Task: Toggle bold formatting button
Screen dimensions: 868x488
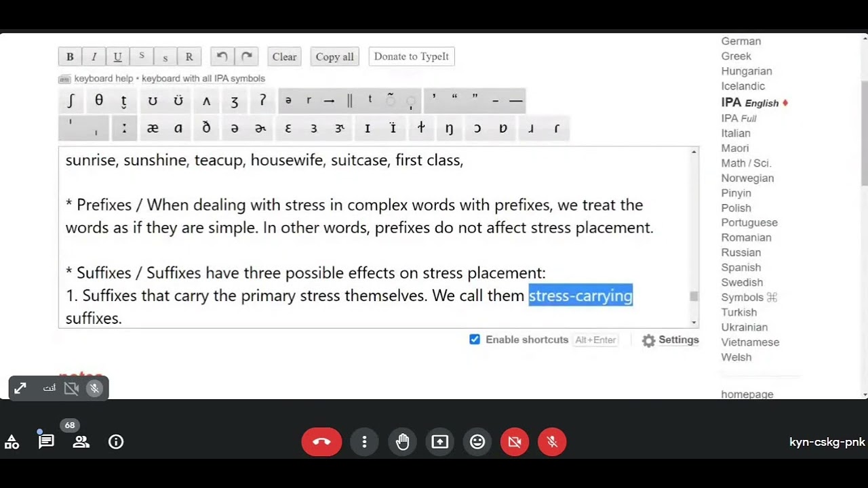Action: [70, 56]
